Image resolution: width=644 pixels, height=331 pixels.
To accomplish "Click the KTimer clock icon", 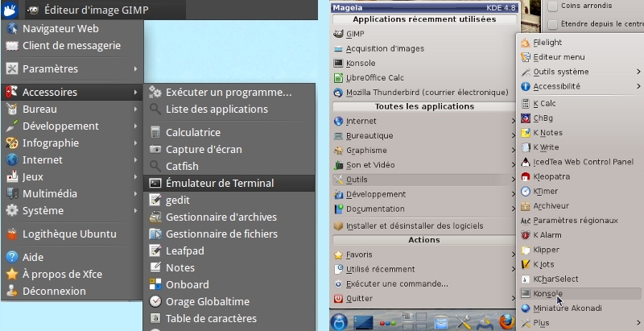I will 526,191.
